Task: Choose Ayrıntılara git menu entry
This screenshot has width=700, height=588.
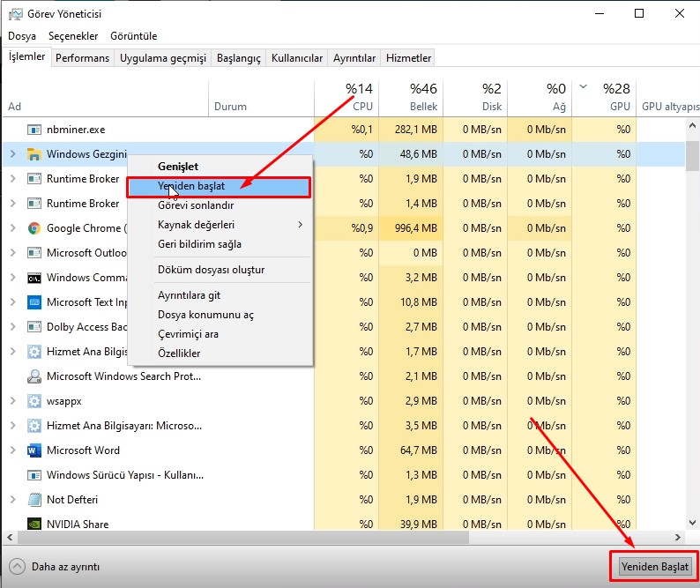Action: 220,295
